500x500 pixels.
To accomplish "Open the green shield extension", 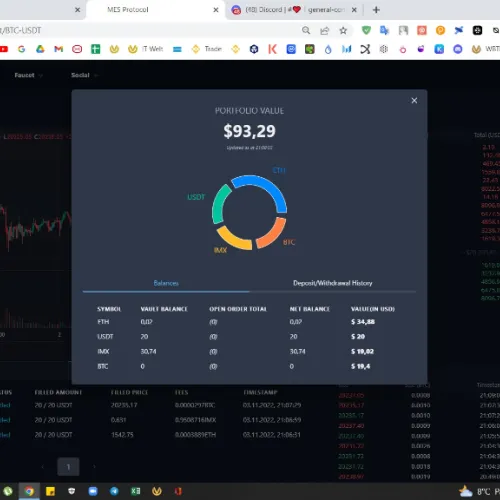I will 366,30.
